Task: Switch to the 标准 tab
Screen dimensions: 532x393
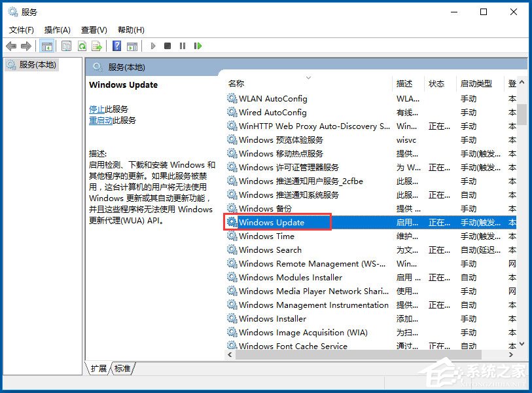Action: click(122, 368)
